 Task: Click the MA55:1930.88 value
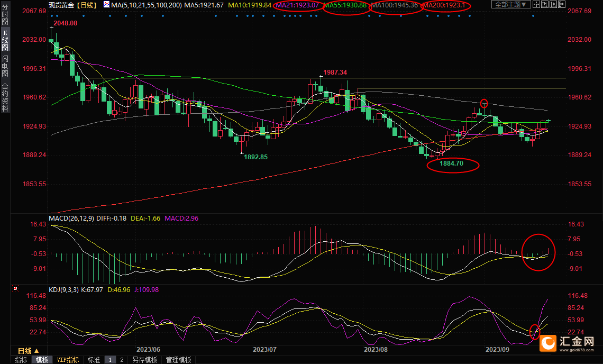click(345, 5)
